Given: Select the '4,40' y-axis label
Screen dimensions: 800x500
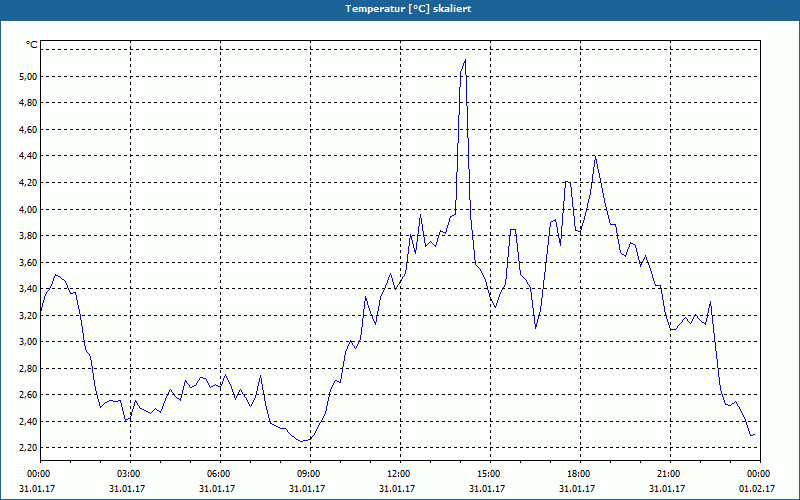Looking at the screenshot, I should 28,156.
